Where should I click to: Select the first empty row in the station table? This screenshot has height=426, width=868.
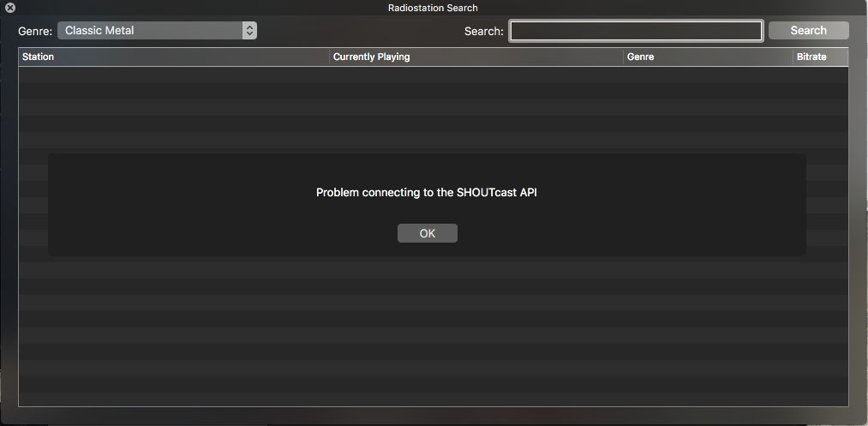click(x=433, y=75)
